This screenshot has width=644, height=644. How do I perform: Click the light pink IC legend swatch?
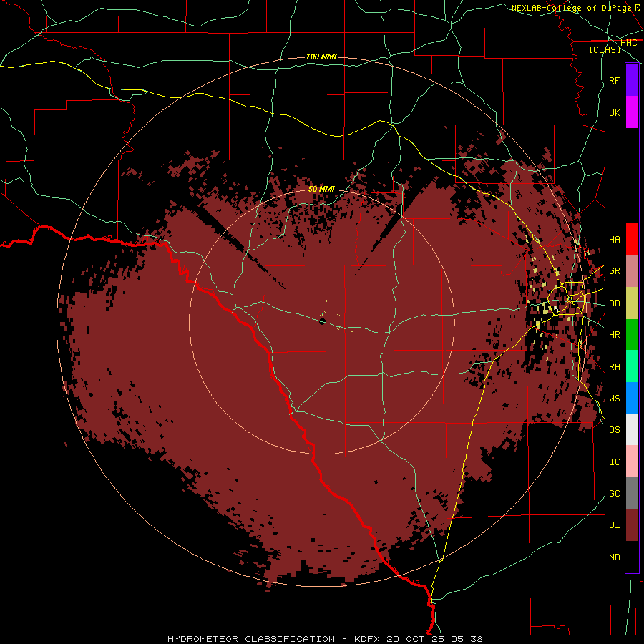[632, 462]
